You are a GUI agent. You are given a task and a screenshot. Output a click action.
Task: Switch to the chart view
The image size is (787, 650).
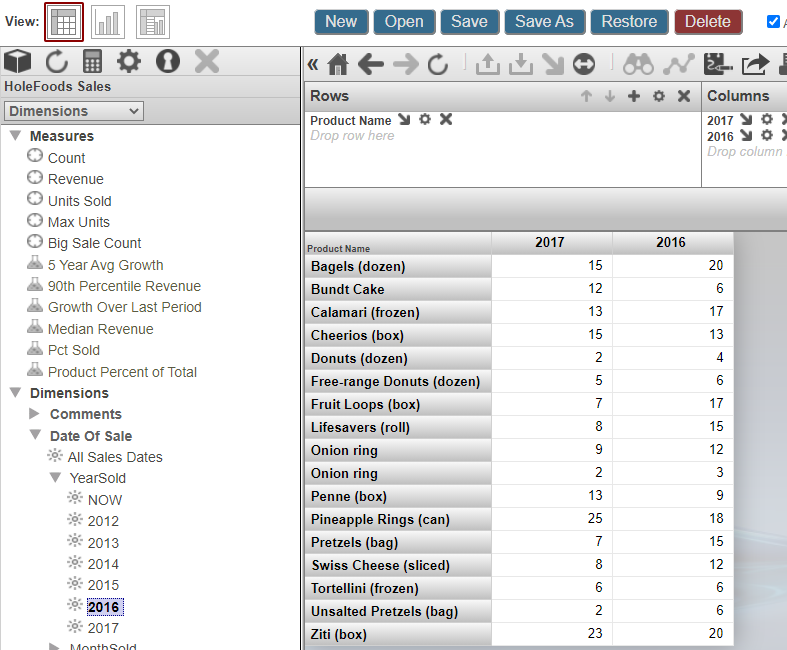click(108, 22)
